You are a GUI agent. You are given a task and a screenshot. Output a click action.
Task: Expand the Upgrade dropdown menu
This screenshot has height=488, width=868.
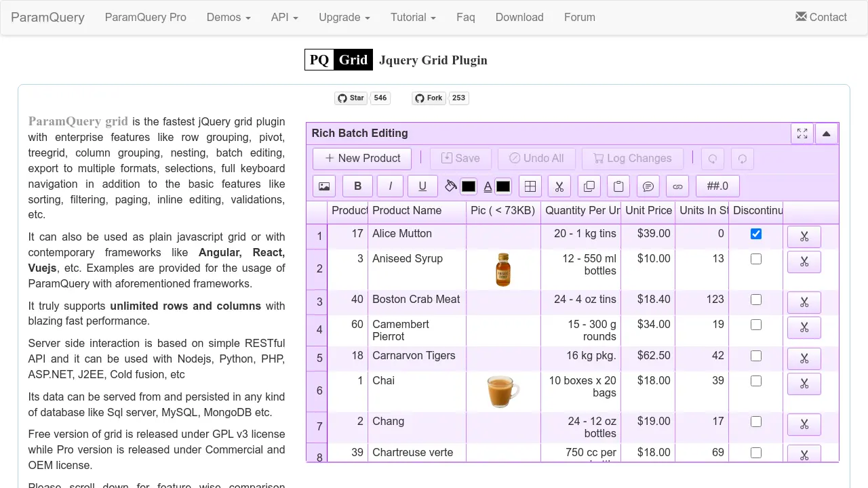(x=344, y=17)
